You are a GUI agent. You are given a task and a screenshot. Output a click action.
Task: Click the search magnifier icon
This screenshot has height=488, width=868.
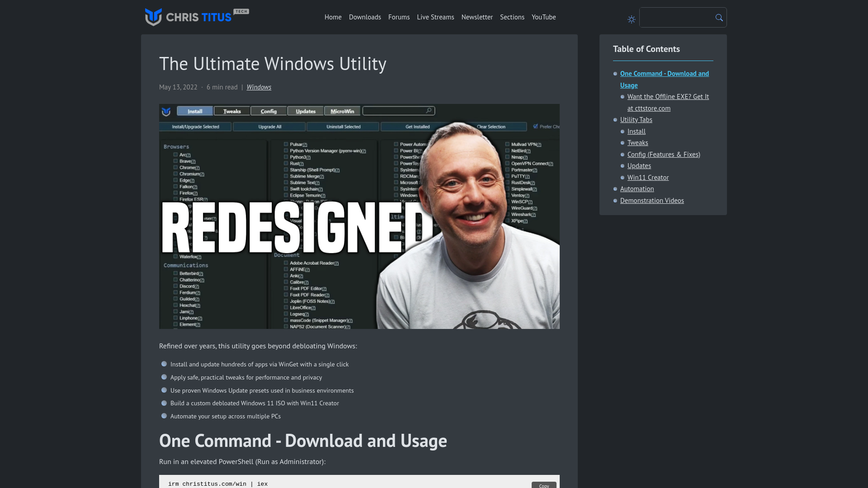pyautogui.click(x=719, y=18)
